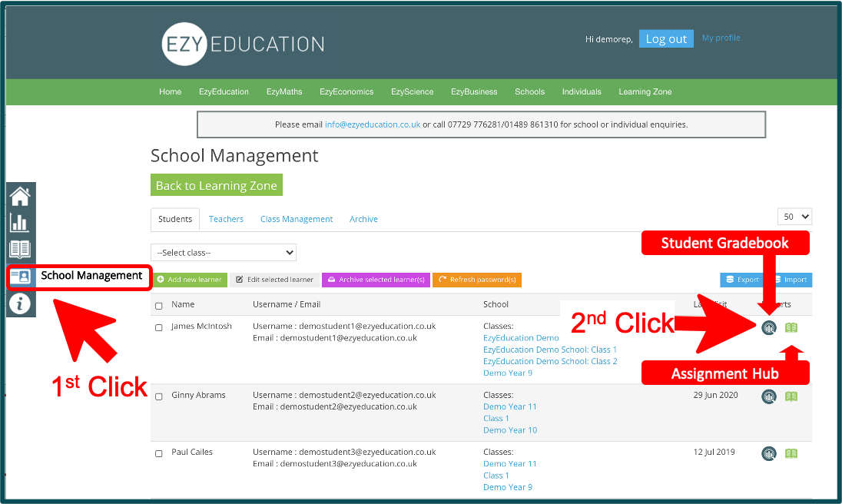Go to Home in the green navigation bar
The width and height of the screenshot is (842, 504).
coord(171,91)
